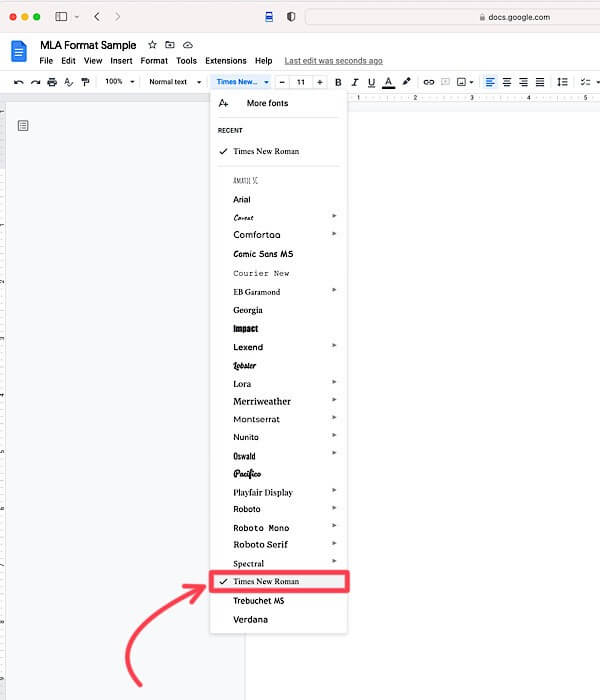Open the Edit menu
The height and width of the screenshot is (700, 600).
(x=68, y=61)
